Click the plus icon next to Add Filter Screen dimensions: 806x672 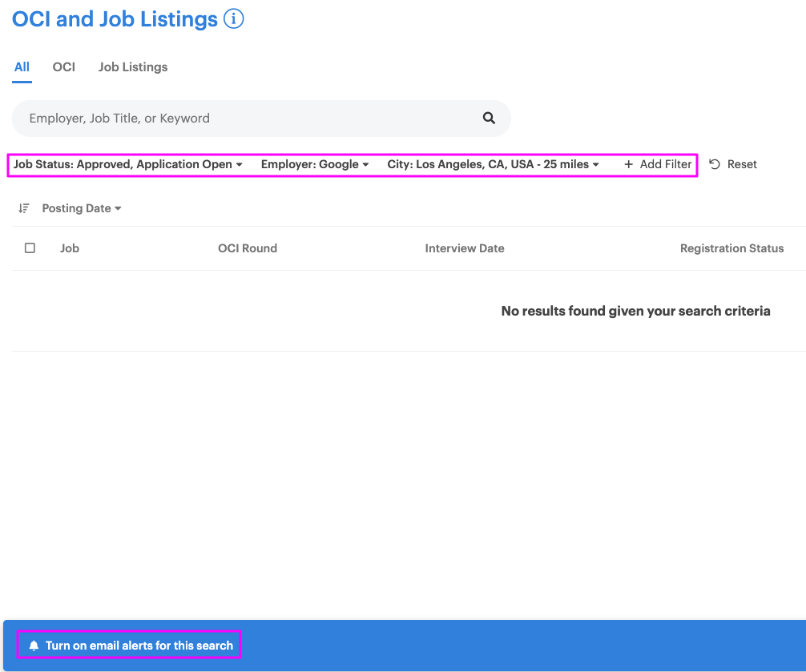pyautogui.click(x=628, y=164)
